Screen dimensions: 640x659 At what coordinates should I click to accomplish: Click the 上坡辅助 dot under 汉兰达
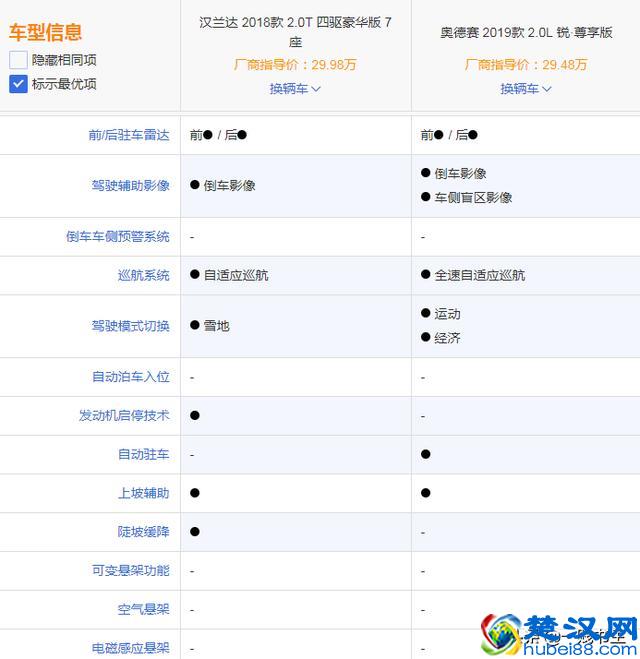195,493
